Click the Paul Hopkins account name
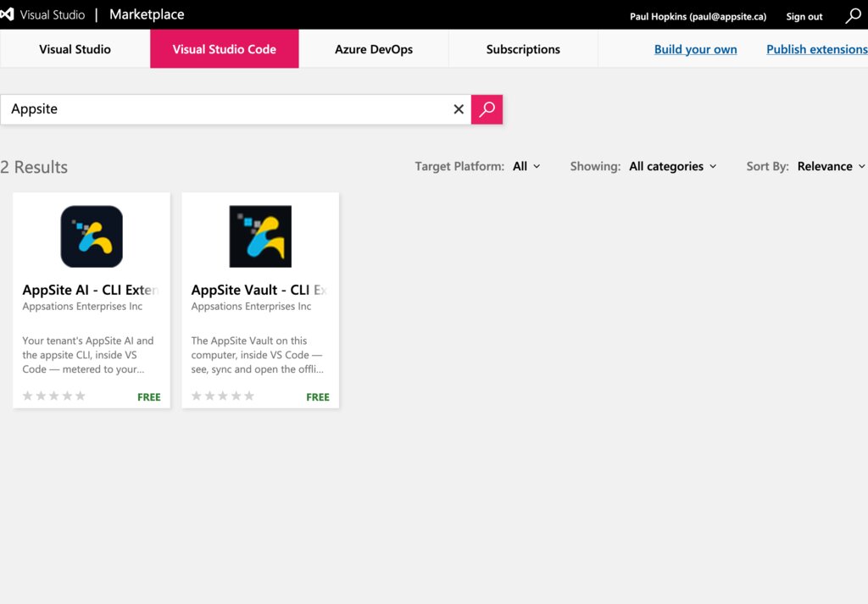The height and width of the screenshot is (604, 868). pyautogui.click(x=698, y=17)
